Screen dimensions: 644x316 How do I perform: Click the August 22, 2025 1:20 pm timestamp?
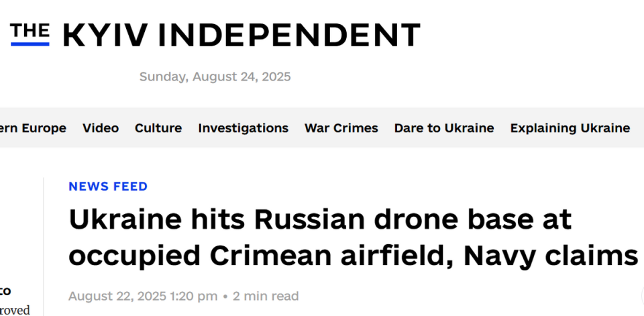[x=143, y=296]
